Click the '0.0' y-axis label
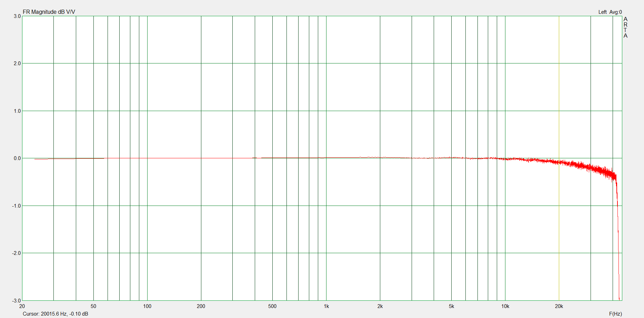 pos(17,158)
